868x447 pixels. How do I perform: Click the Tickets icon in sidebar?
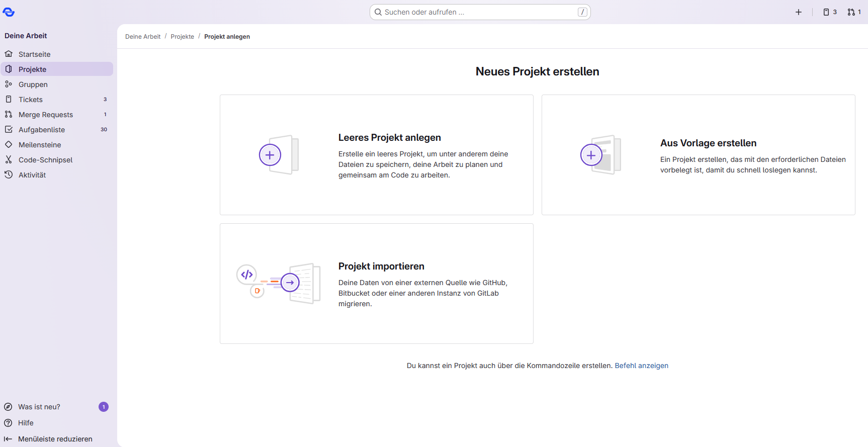click(9, 100)
